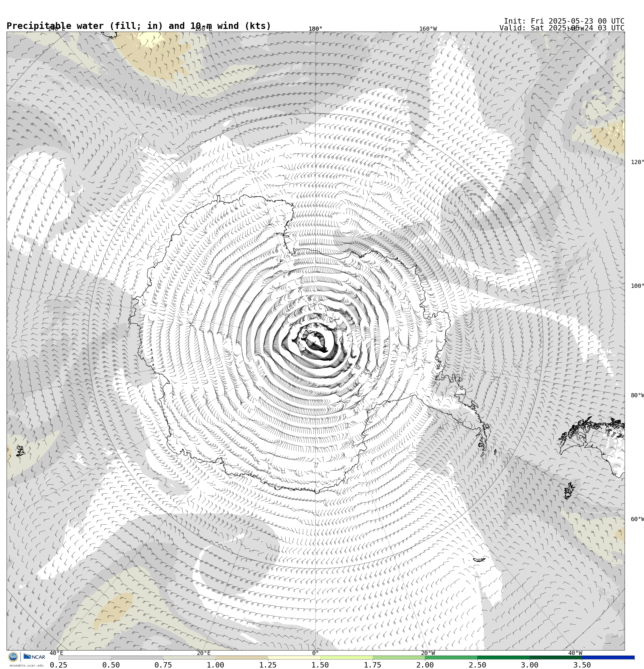Image resolution: width=644 pixels, height=669 pixels.
Task: Click the 'Init: Fri 2025-05-23 00 UTC' line
Action: pyautogui.click(x=564, y=21)
